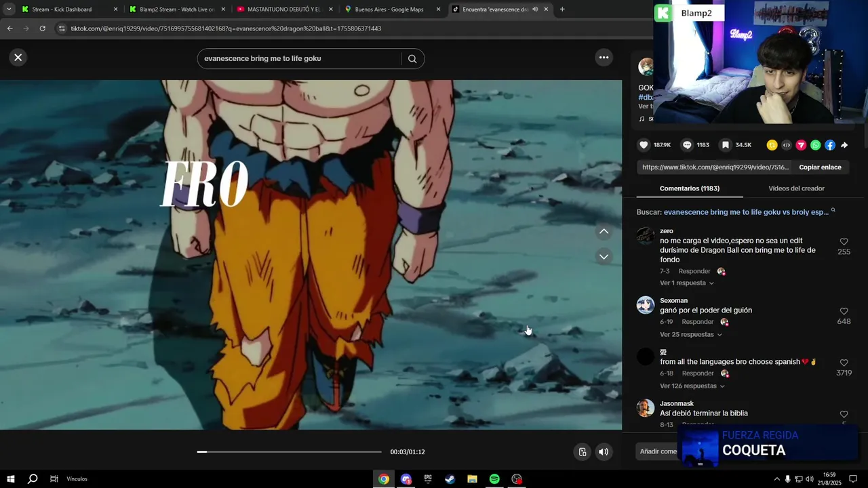Like the 'from all the languages' comment

click(x=844, y=363)
